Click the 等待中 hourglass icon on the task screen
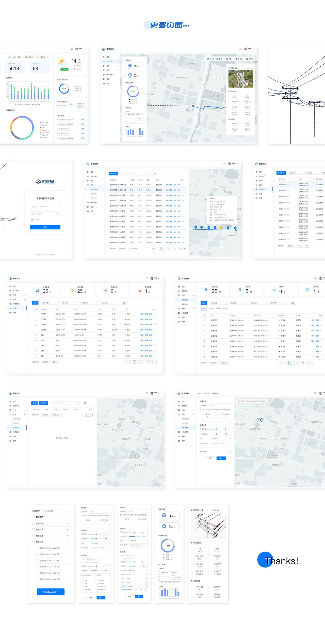This screenshot has width=325, height=644. pyautogui.click(x=240, y=290)
